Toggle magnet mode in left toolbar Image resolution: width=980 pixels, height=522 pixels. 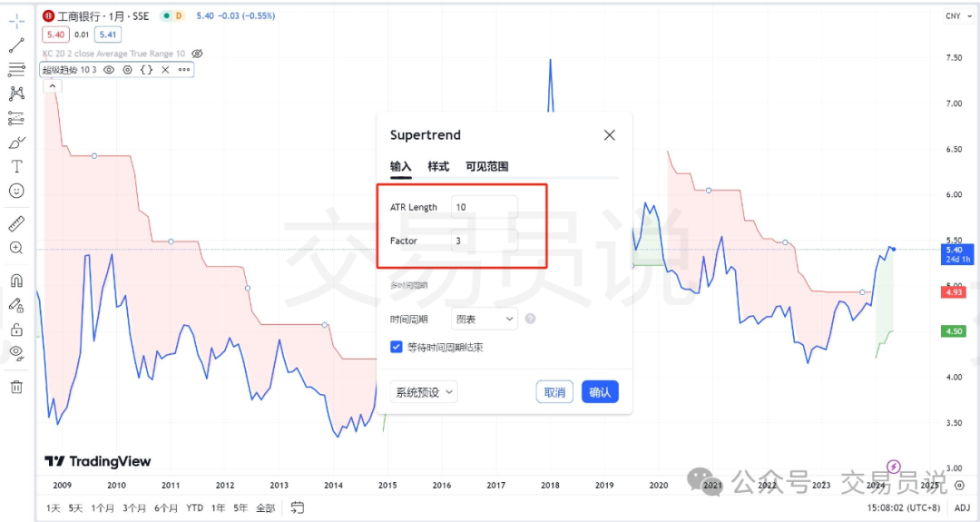point(17,281)
